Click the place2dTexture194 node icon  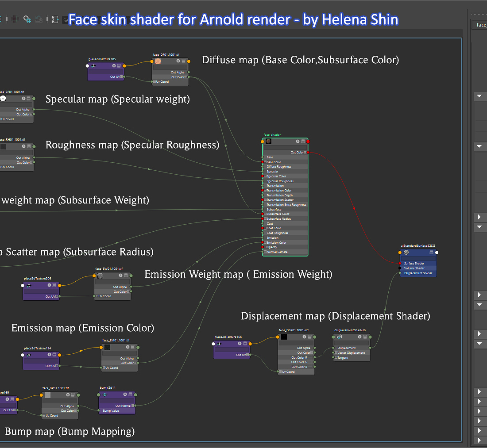[x=29, y=355]
